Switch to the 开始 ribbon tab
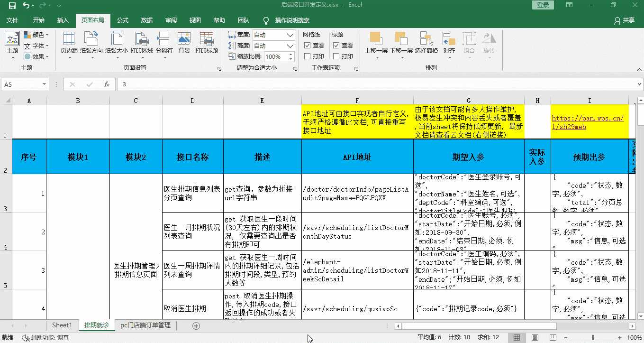Image resolution: width=644 pixels, height=343 pixels. coord(39,20)
